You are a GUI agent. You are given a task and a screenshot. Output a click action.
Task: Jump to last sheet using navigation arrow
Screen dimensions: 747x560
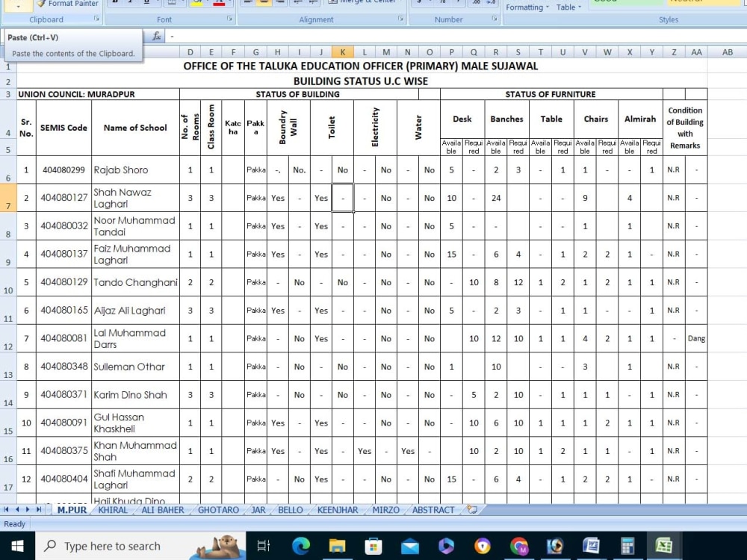tap(39, 509)
